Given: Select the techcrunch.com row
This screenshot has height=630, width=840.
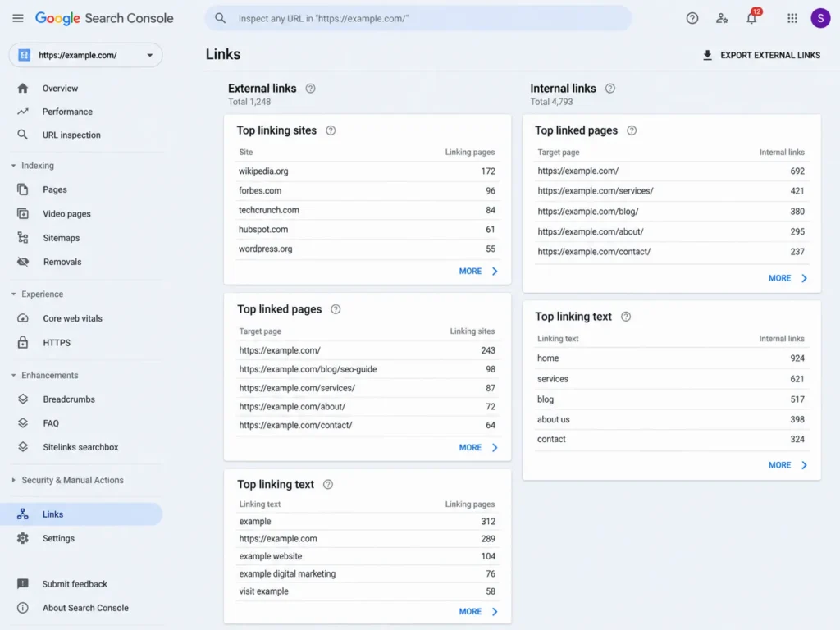Looking at the screenshot, I should [367, 210].
